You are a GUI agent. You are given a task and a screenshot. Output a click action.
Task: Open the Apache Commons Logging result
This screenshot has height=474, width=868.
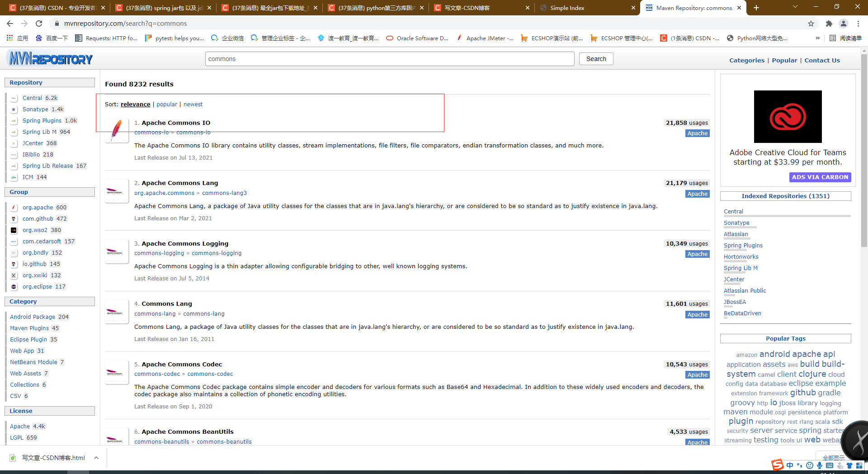click(x=185, y=243)
